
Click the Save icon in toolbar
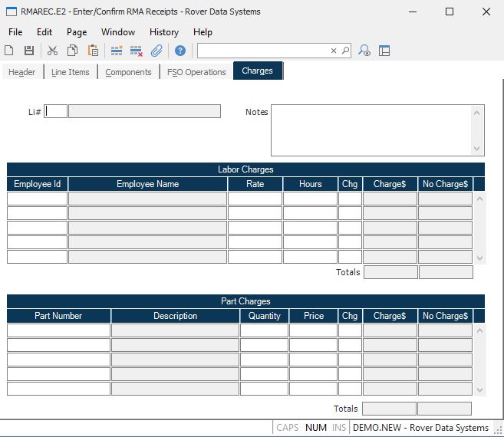(x=28, y=51)
